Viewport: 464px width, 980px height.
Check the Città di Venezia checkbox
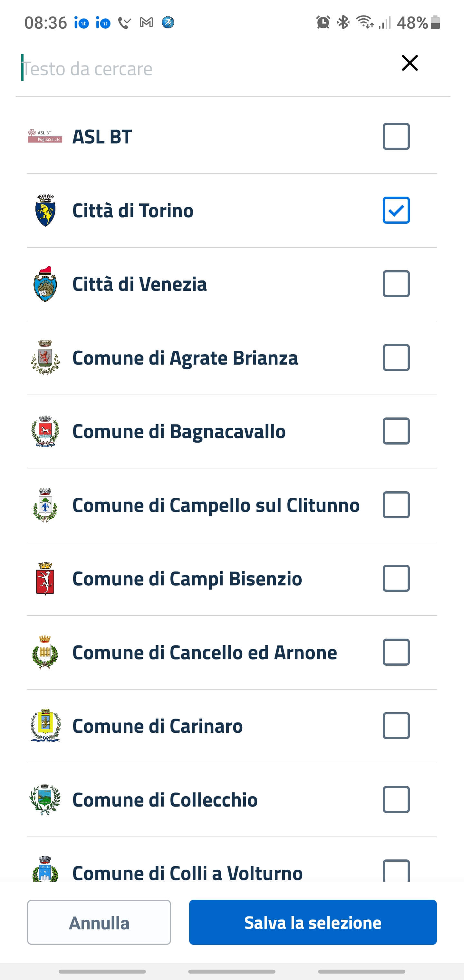coord(396,284)
